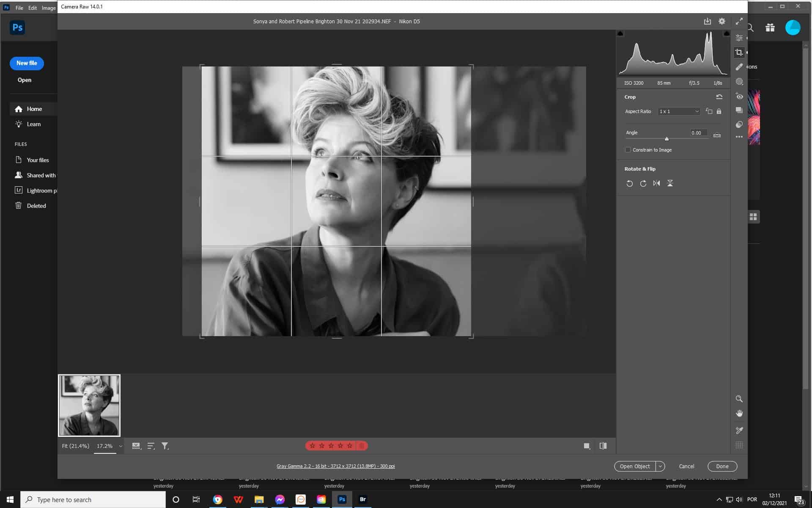The width and height of the screenshot is (812, 508).
Task: Open the Camera Raw preferences gear
Action: tap(722, 21)
